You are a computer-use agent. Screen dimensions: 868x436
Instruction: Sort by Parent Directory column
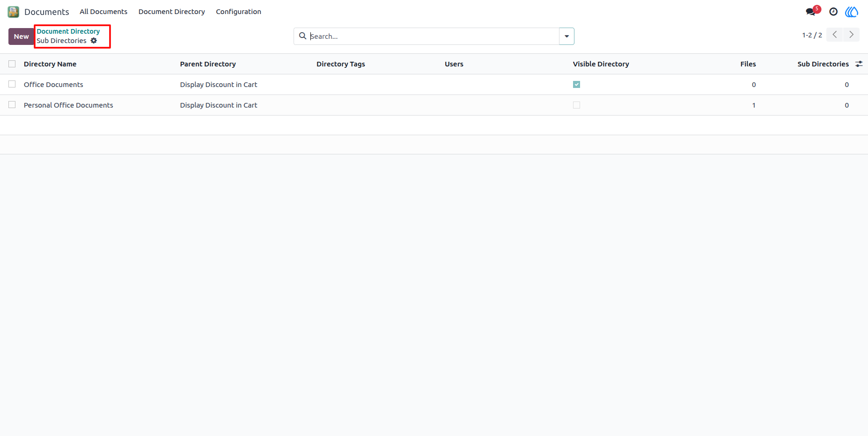(208, 64)
